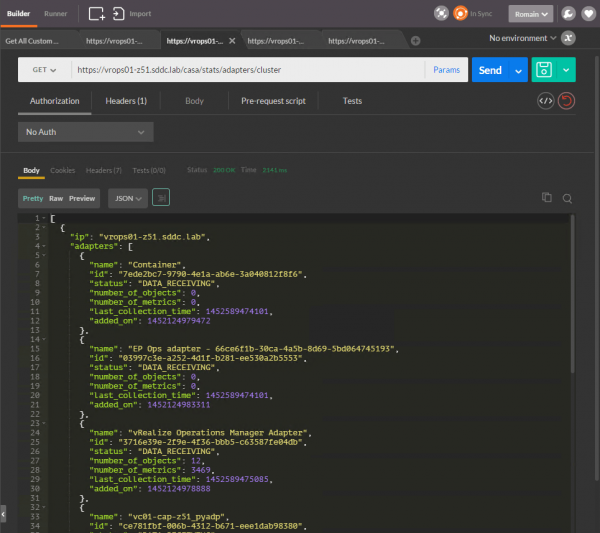Click the environment quick look icon

(x=568, y=38)
